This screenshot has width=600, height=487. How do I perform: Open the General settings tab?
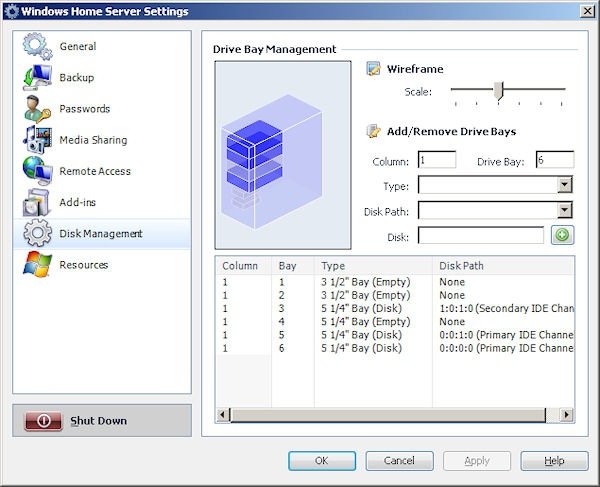point(102,46)
